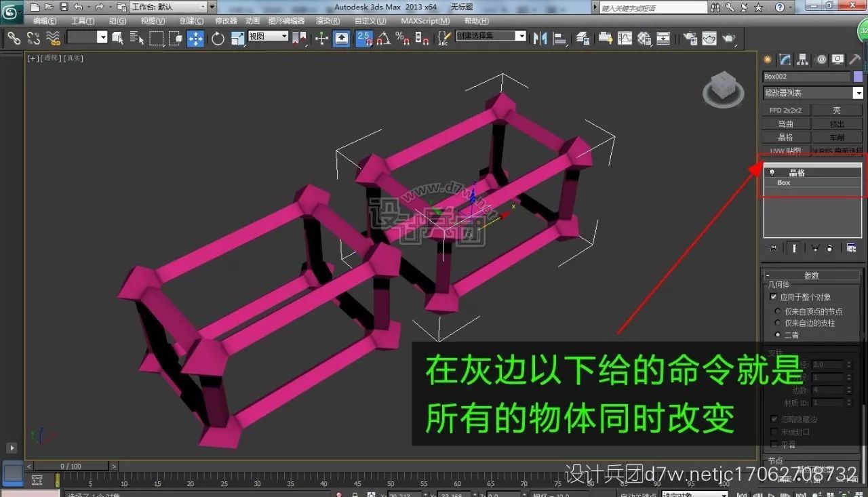
Task: Toggle the 晶格 modifier light bulb
Action: coord(772,173)
